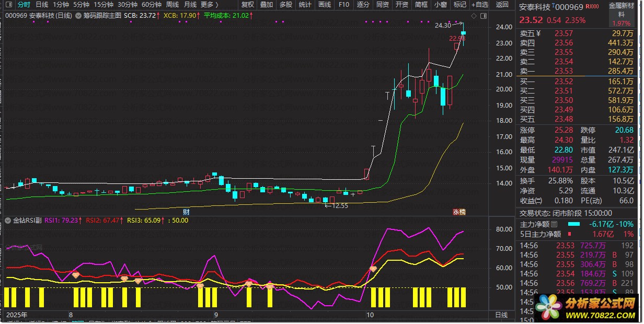Expand the 金钻RSI副 indicator selector

pos(8,221)
